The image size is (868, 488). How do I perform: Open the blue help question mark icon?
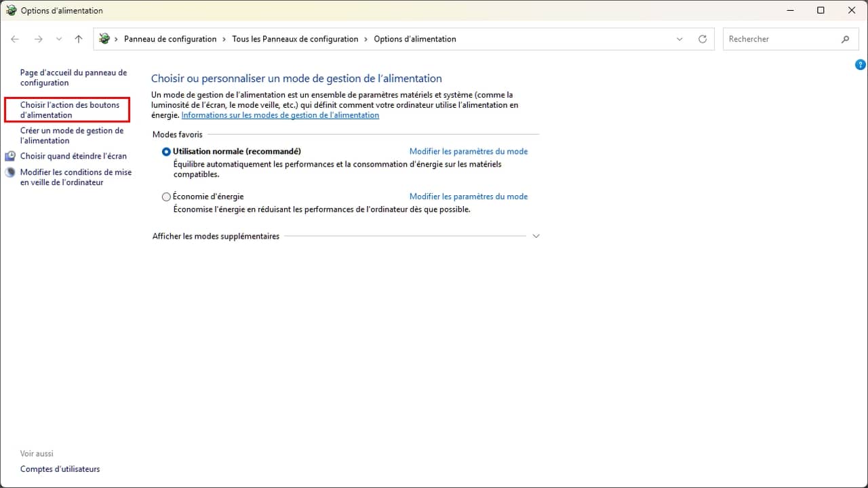click(x=860, y=65)
